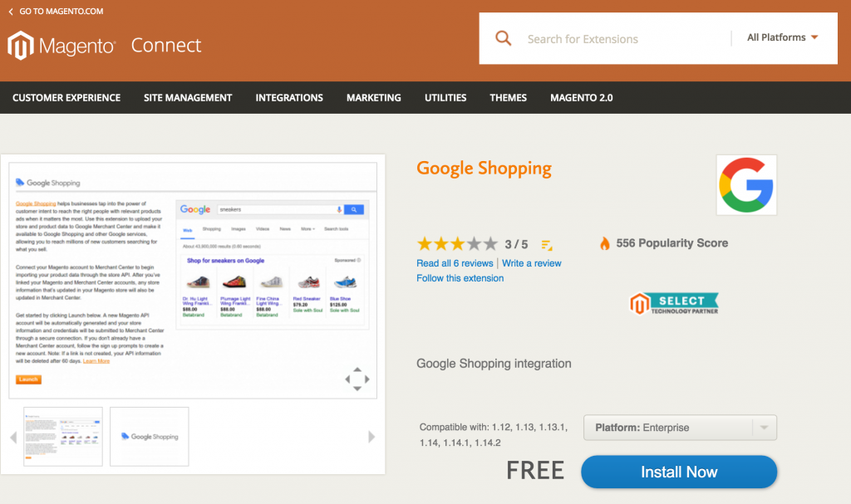Click the Google Shopping integration description
851x504 pixels.
[x=494, y=364]
